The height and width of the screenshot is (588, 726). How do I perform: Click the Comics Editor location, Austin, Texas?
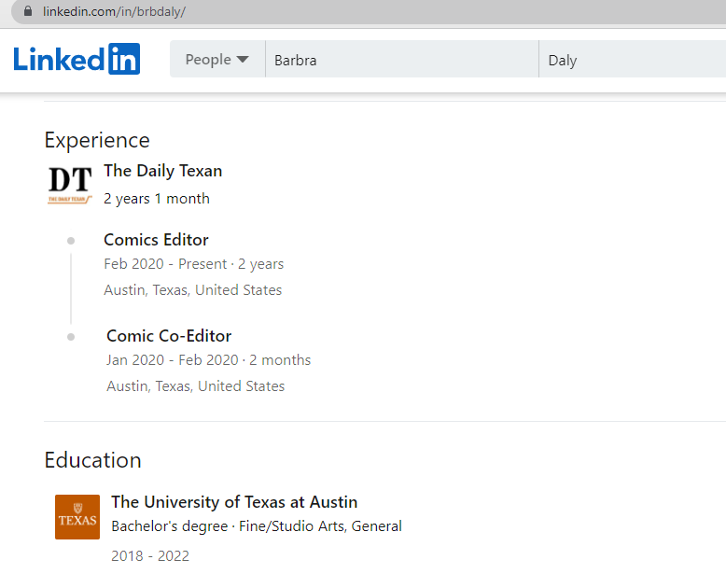tap(192, 290)
